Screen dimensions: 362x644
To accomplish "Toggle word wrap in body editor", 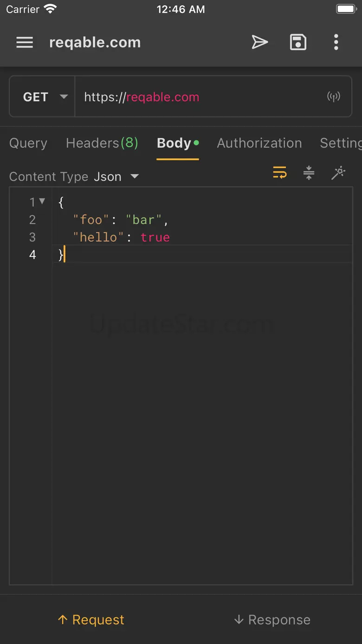I will (279, 173).
